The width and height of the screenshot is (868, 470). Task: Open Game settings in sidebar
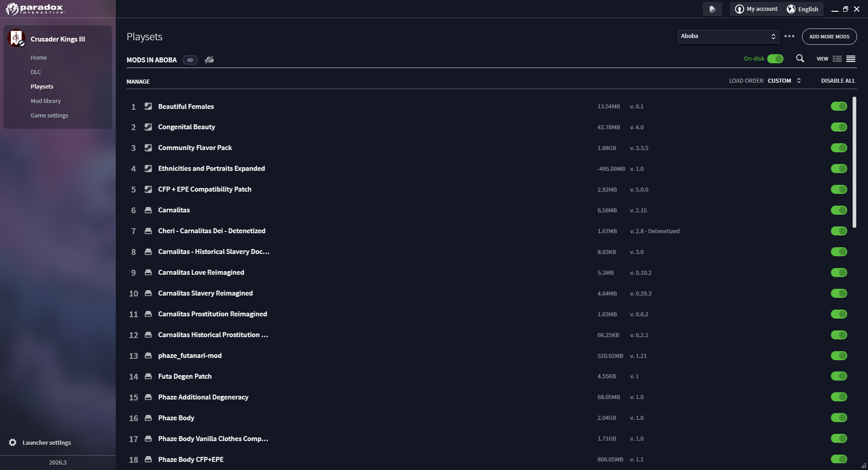(x=49, y=115)
